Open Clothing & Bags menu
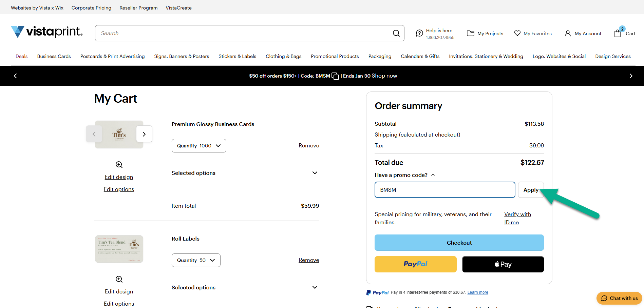644x308 pixels. (284, 56)
